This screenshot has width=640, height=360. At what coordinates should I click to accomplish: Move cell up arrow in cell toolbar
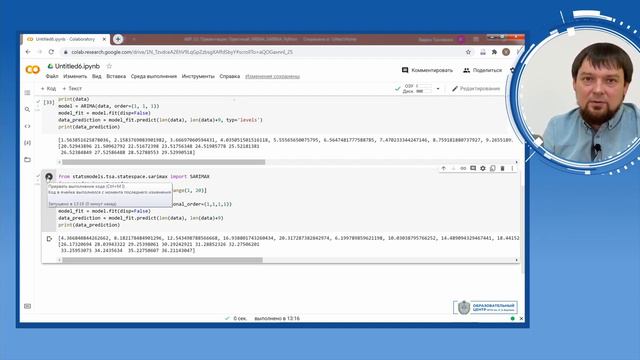(444, 168)
